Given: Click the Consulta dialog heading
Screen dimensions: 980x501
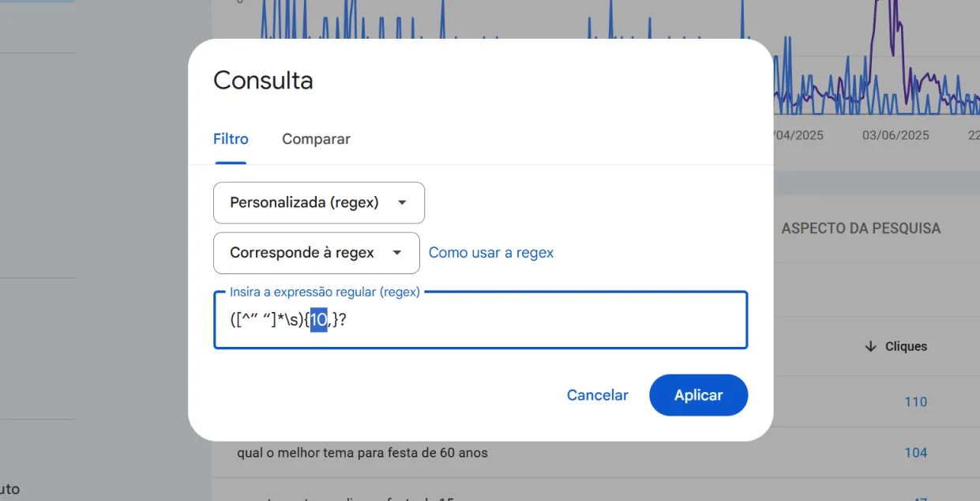Looking at the screenshot, I should pyautogui.click(x=263, y=81).
